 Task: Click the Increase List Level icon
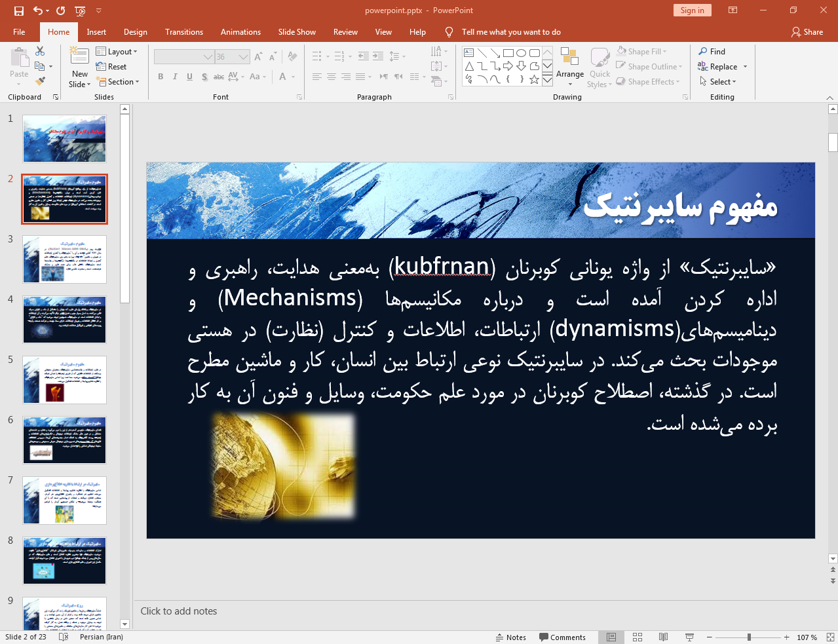(378, 56)
